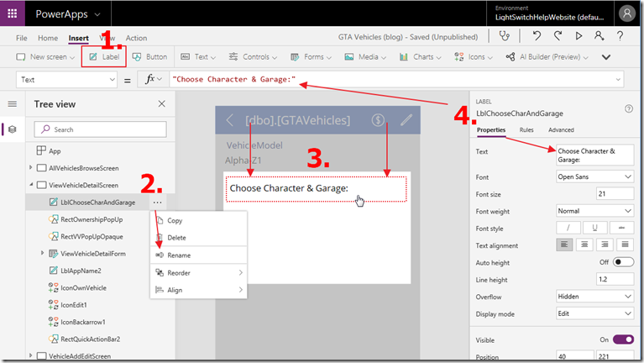
Task: Select the Tree view layers icon
Action: (x=13, y=129)
